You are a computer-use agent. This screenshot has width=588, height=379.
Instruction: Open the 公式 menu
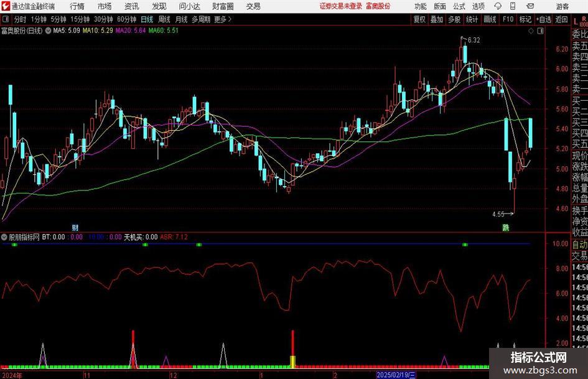[459, 6]
